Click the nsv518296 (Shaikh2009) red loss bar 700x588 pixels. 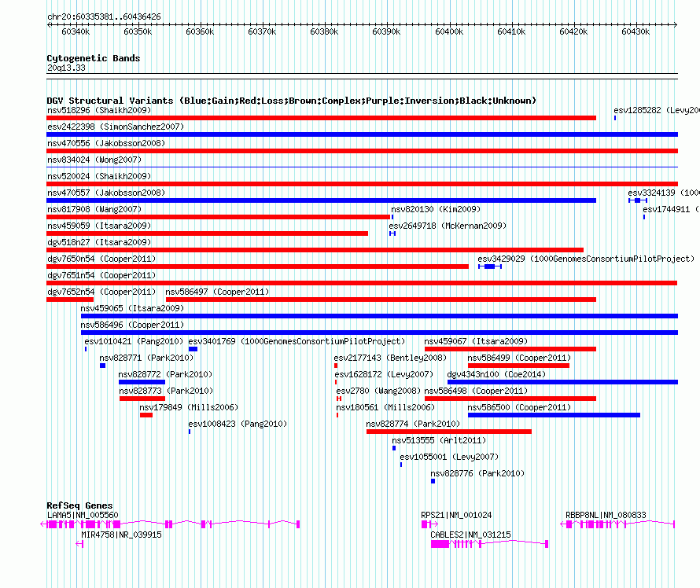click(x=322, y=118)
